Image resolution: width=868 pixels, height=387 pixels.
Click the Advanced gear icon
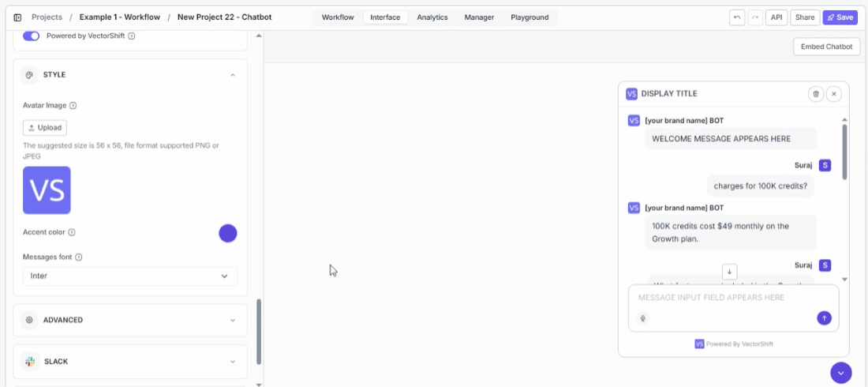click(x=29, y=320)
